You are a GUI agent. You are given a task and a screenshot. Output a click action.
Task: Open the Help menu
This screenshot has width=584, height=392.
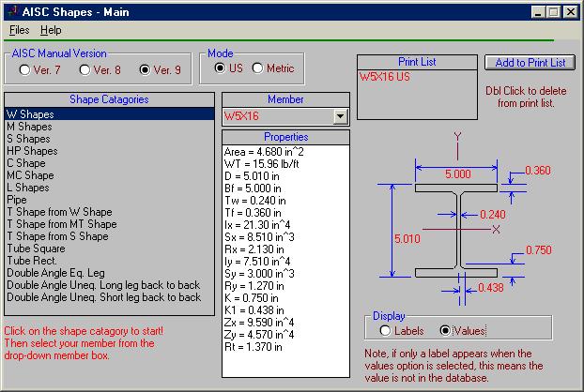click(51, 30)
